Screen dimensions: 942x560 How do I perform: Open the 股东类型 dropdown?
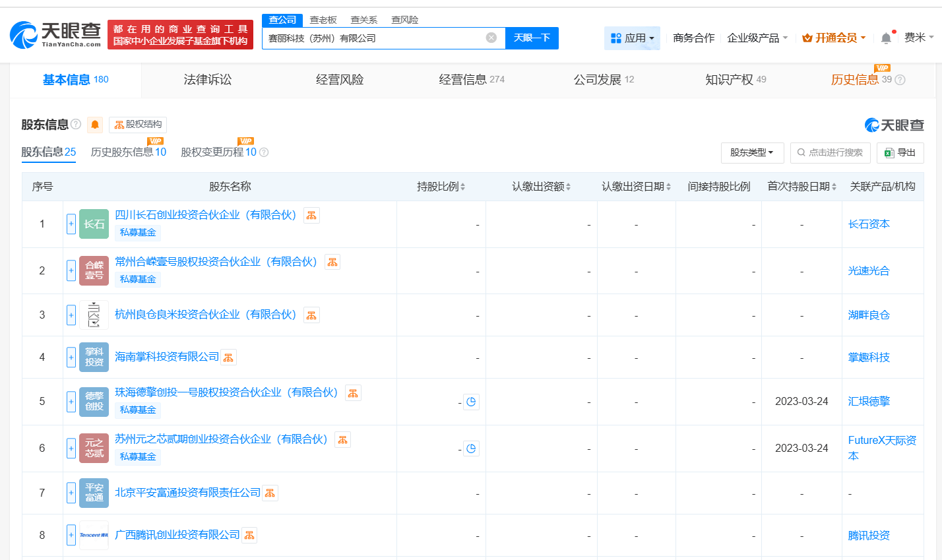[x=752, y=152]
